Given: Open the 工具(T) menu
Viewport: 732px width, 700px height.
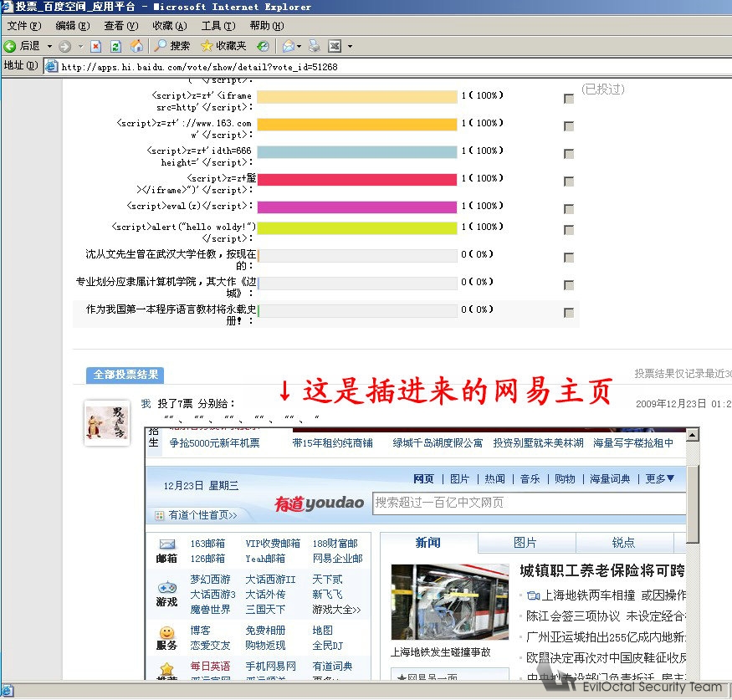Looking at the screenshot, I should pos(218,26).
